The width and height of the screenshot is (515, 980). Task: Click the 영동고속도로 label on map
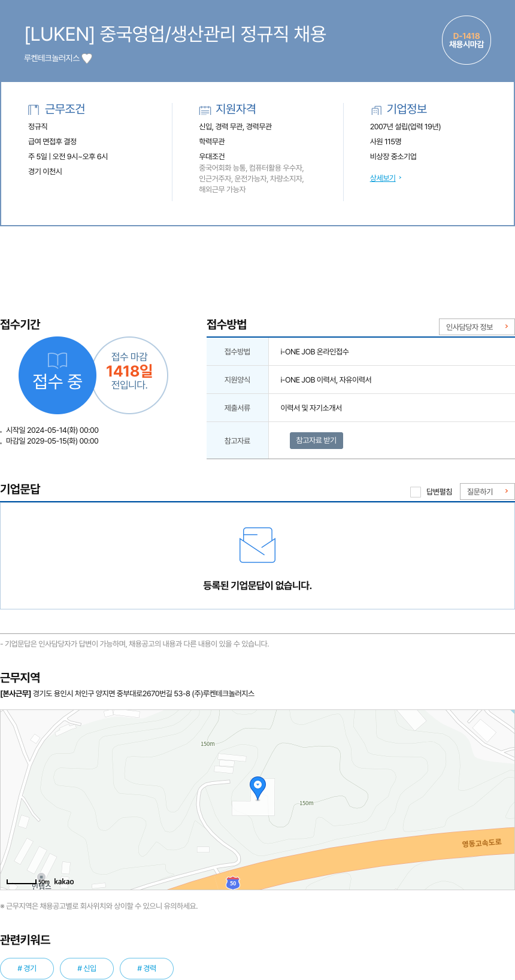point(481,843)
